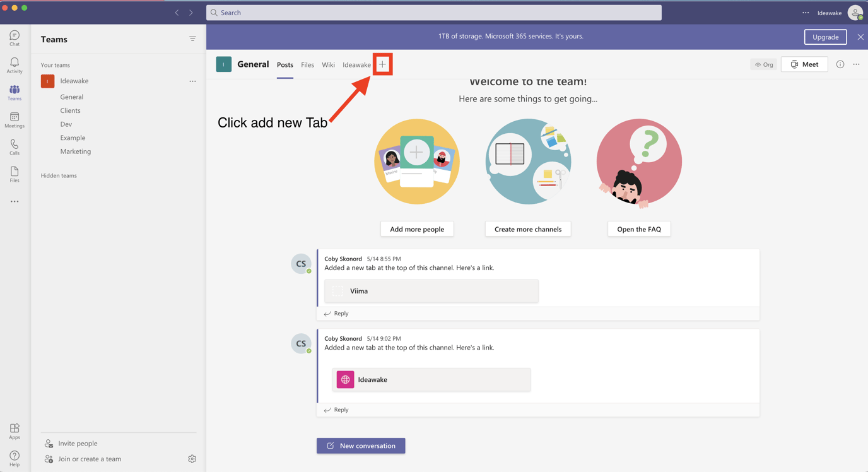Open the Apps store icon
Viewport: 868px width, 472px height.
[15, 431]
